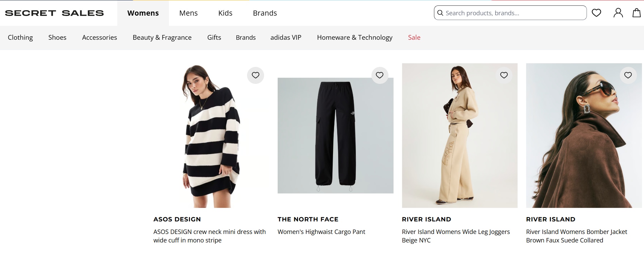This screenshot has width=644, height=254.
Task: Click the heart icon on the Bomber Jacket card
Action: [628, 75]
